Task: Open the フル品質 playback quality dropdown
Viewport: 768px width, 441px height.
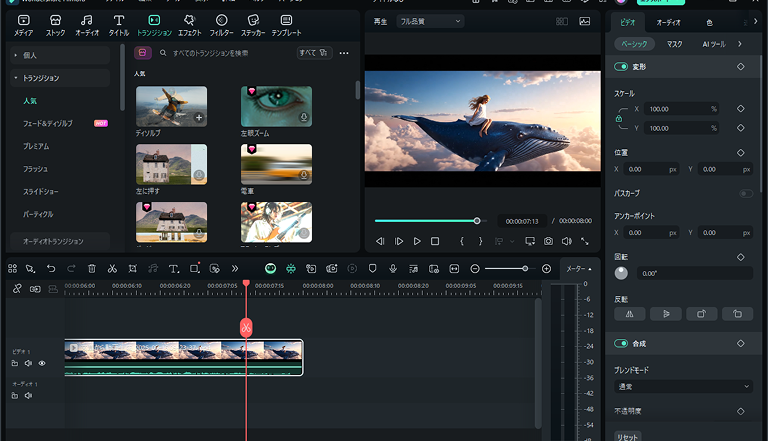Action: [x=430, y=21]
